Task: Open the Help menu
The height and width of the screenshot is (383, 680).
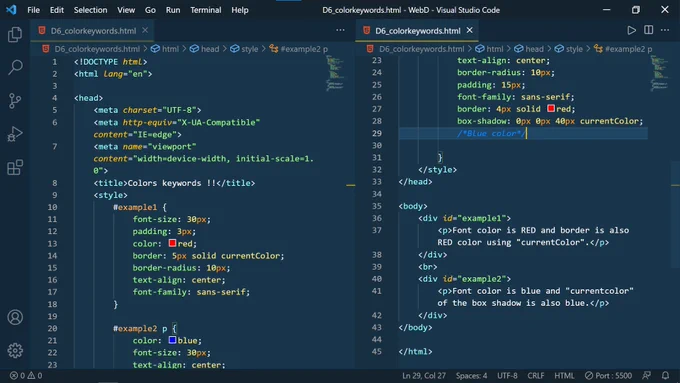Action: 239,10
